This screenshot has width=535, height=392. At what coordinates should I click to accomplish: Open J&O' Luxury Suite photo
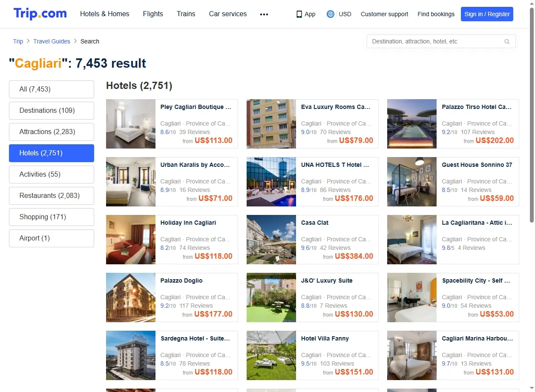pos(271,298)
